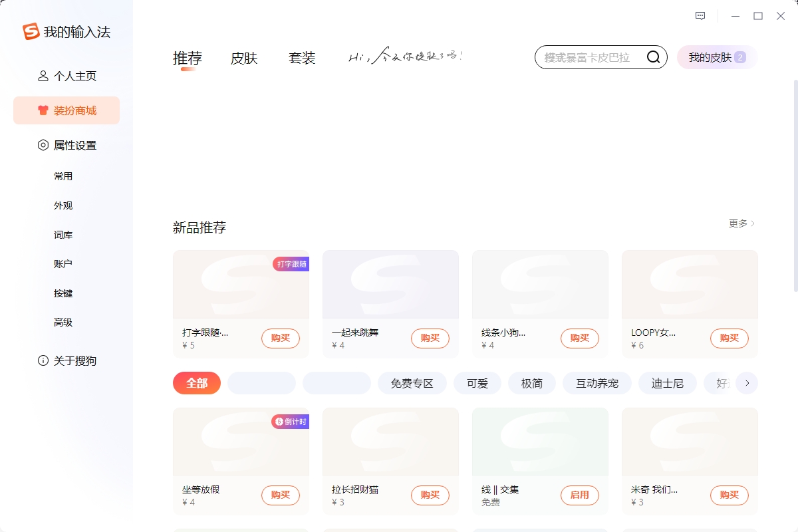Open 坐等放假 skin thumbnail
The width and height of the screenshot is (798, 532).
[x=241, y=442]
